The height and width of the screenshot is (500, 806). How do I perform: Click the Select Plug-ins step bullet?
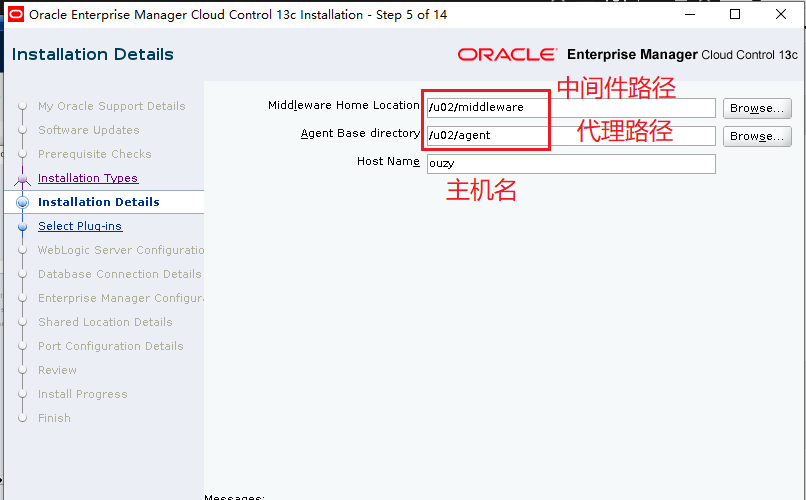click(22, 226)
